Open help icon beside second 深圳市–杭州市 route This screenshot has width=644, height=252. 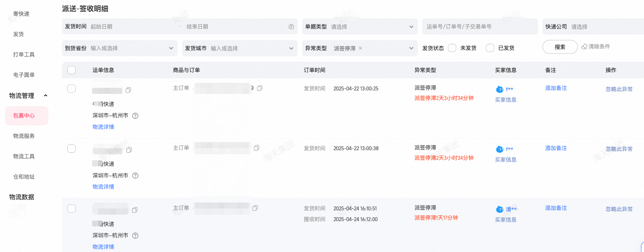(x=136, y=176)
